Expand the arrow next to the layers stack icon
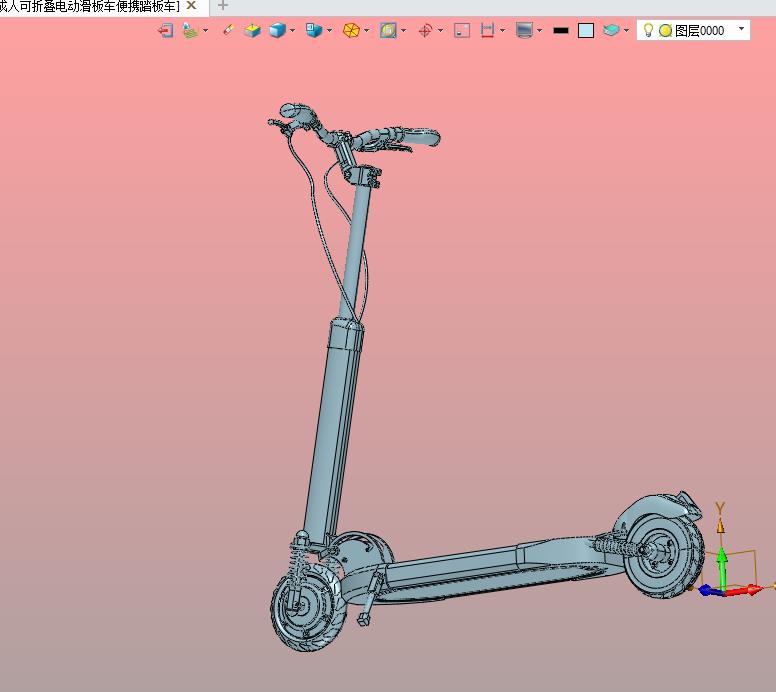This screenshot has height=692, width=776. (x=626, y=31)
